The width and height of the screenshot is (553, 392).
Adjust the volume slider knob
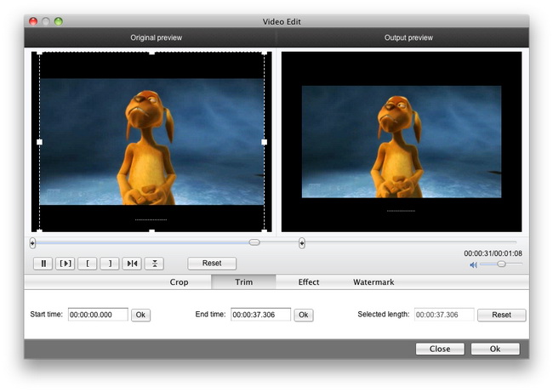coord(501,264)
